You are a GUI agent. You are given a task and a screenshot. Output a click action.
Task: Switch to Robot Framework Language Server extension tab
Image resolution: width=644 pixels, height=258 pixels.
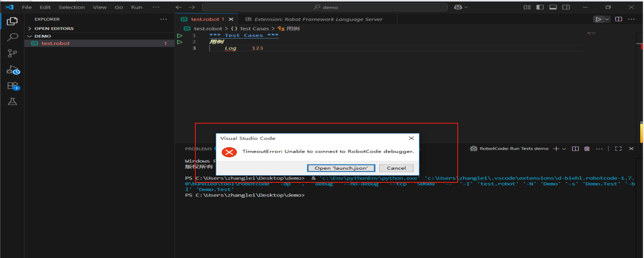pos(318,19)
